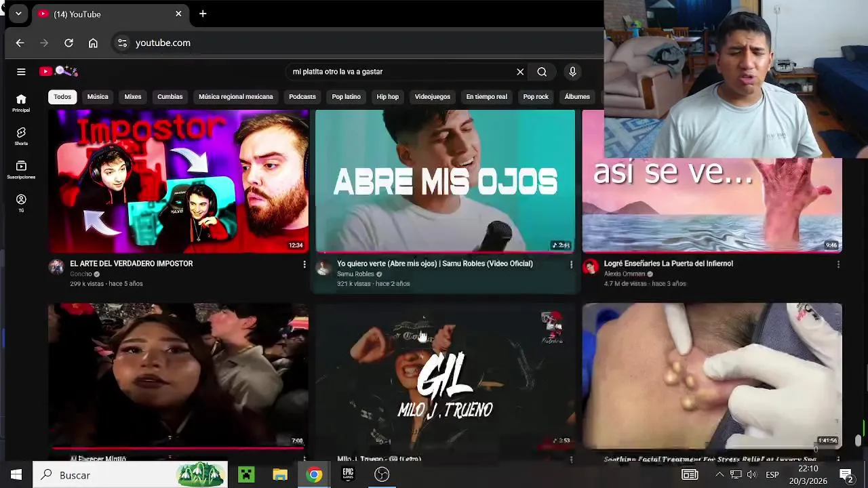Open OBS Studio from the taskbar
The height and width of the screenshot is (488, 868).
(382, 475)
